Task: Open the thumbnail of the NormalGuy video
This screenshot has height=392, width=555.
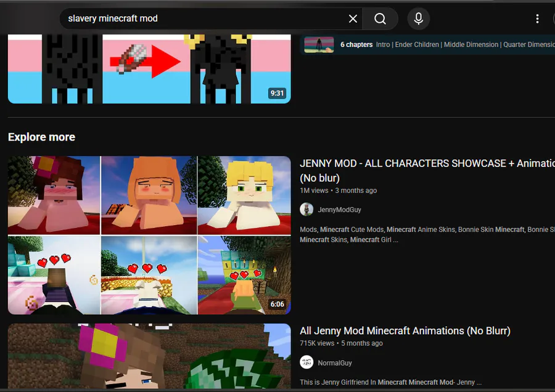Action: click(149, 356)
